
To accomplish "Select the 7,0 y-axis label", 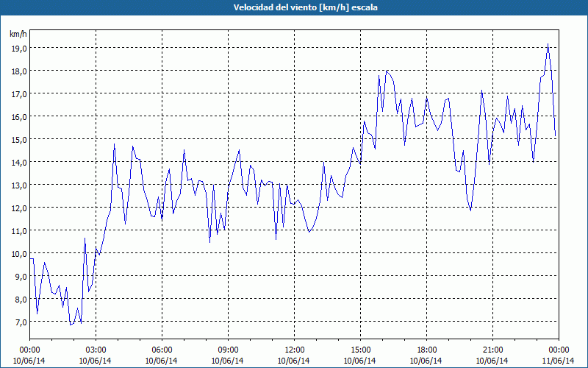I will tap(21, 322).
